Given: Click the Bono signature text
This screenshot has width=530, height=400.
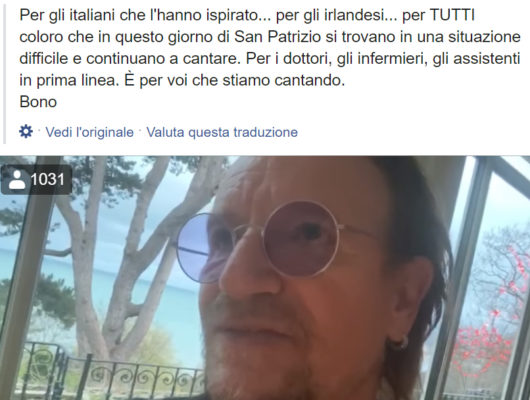Looking at the screenshot, I should (x=38, y=102).
